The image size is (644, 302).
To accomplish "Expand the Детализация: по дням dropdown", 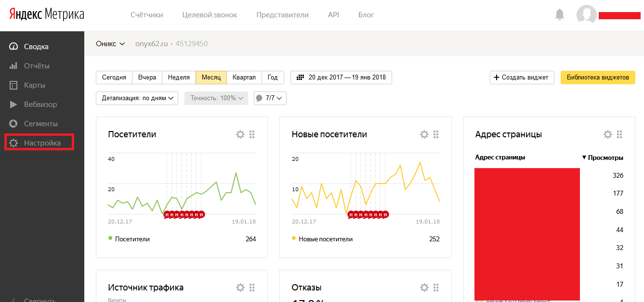I will [x=137, y=98].
